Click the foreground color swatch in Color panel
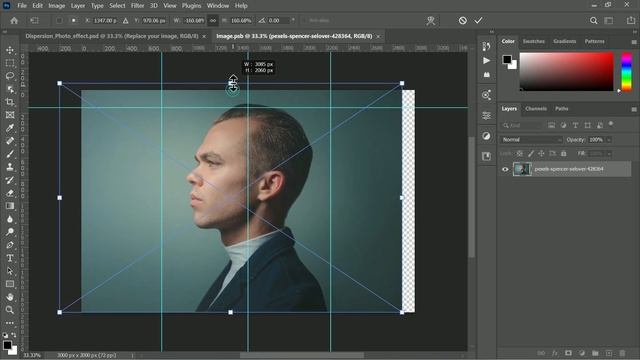The width and height of the screenshot is (640, 360). [x=507, y=60]
